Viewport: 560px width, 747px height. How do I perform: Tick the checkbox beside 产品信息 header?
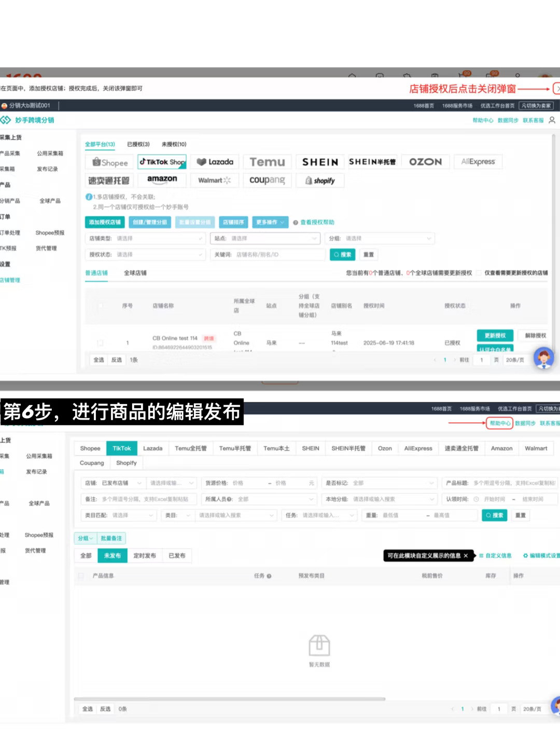81,576
